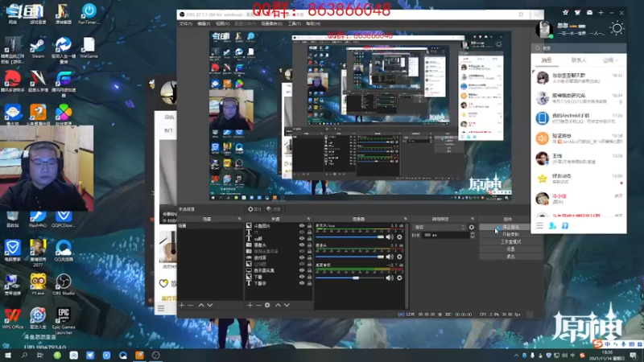The image size is (644, 362).
Task: Open the QQ weather sun icon
Action: coord(617,29)
